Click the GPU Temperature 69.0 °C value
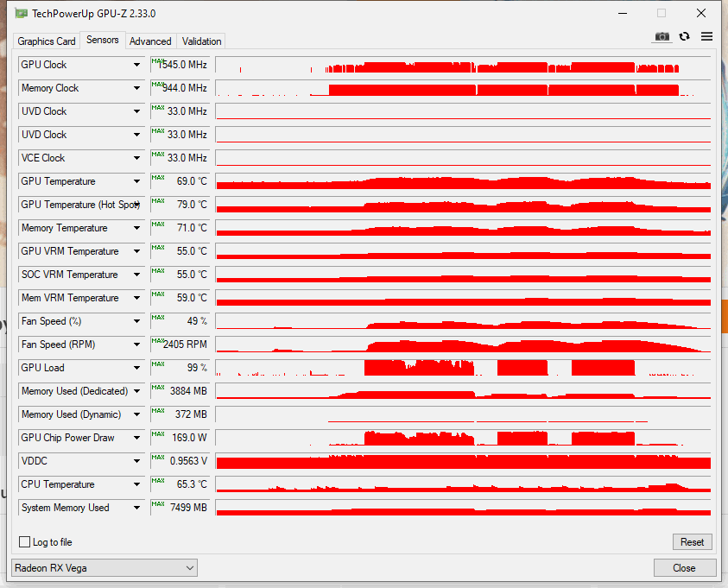The width and height of the screenshot is (728, 588). pos(180,181)
